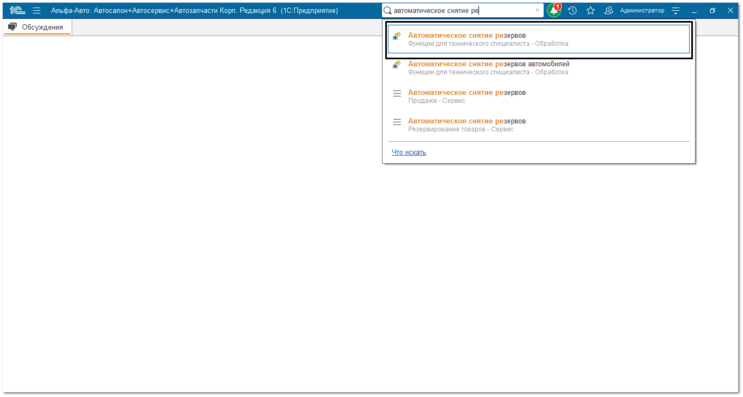Viewport: 743px width, 397px height.
Task: Choose result under Резервирование товаров - Сервис
Action: point(539,125)
